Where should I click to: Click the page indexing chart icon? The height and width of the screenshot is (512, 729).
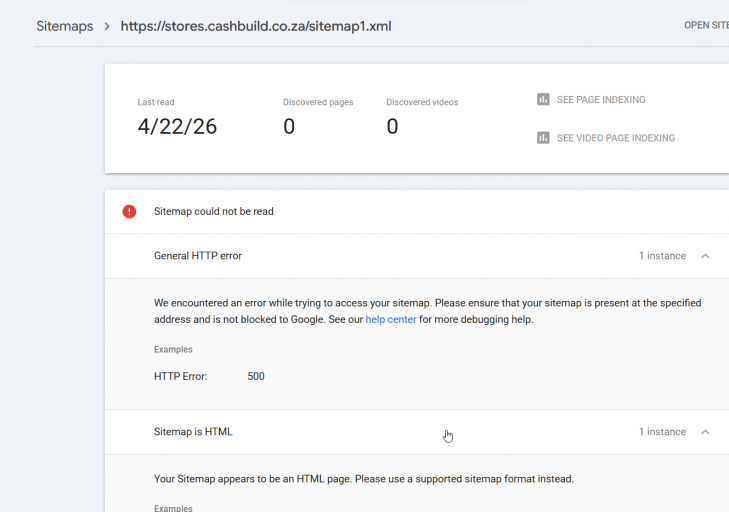tap(543, 99)
